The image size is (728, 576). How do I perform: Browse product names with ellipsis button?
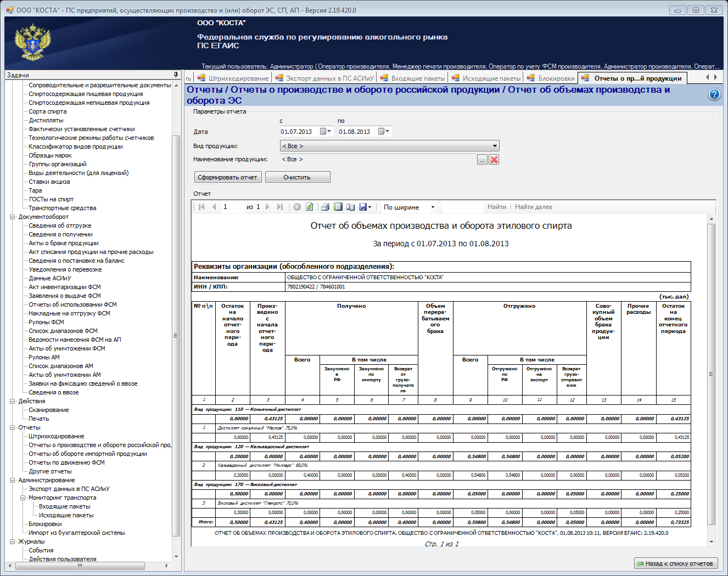coord(482,160)
